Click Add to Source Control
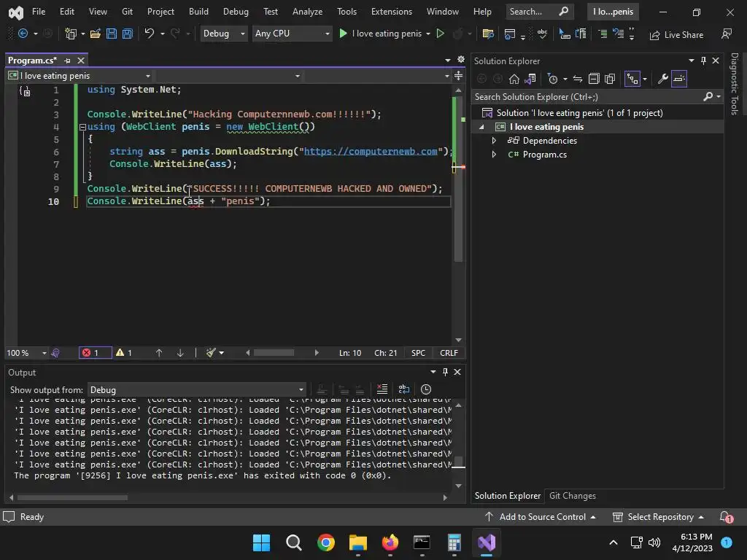The image size is (747, 560). pos(541,517)
